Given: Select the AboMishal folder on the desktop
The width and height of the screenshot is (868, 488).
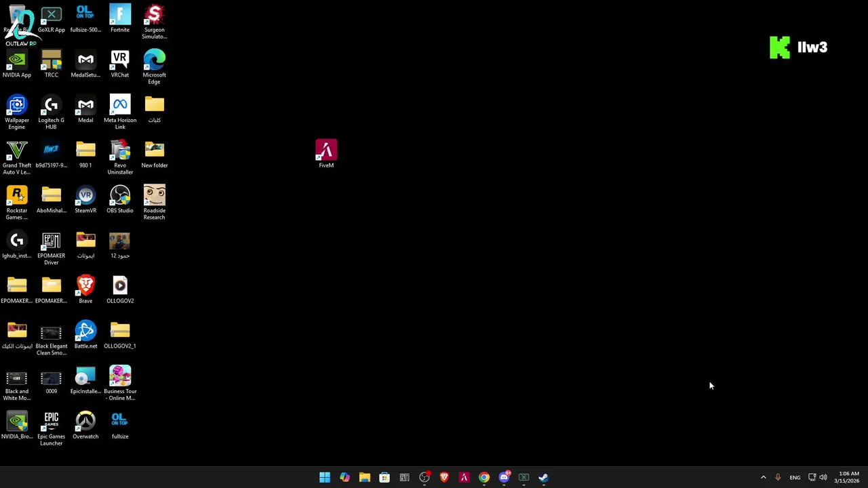Looking at the screenshot, I should [52, 200].
